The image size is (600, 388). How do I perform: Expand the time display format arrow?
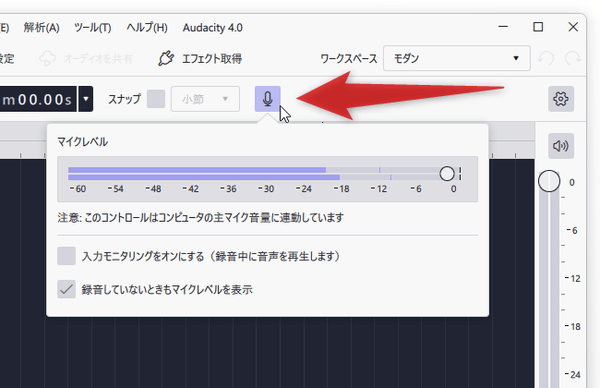(x=86, y=99)
